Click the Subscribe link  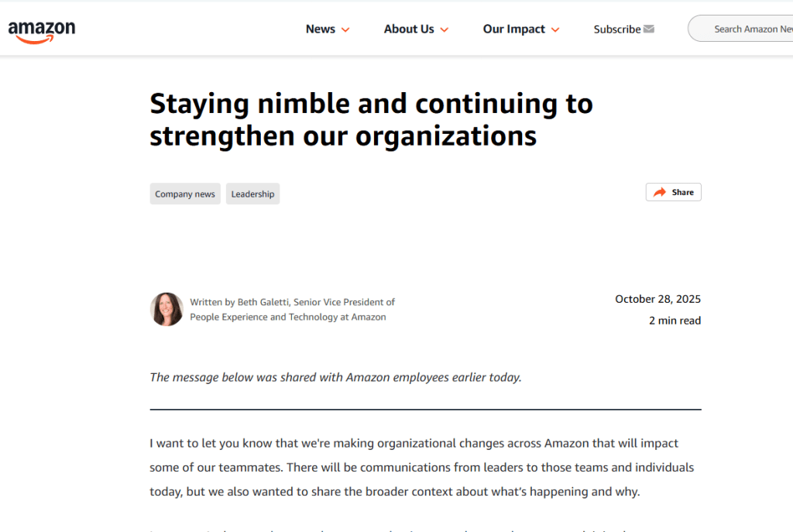click(616, 29)
